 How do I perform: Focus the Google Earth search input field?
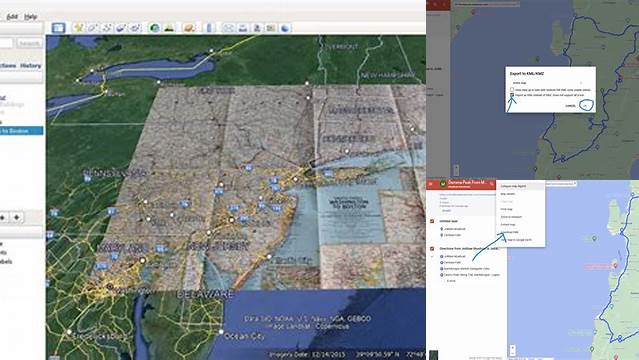pyautogui.click(x=6, y=43)
